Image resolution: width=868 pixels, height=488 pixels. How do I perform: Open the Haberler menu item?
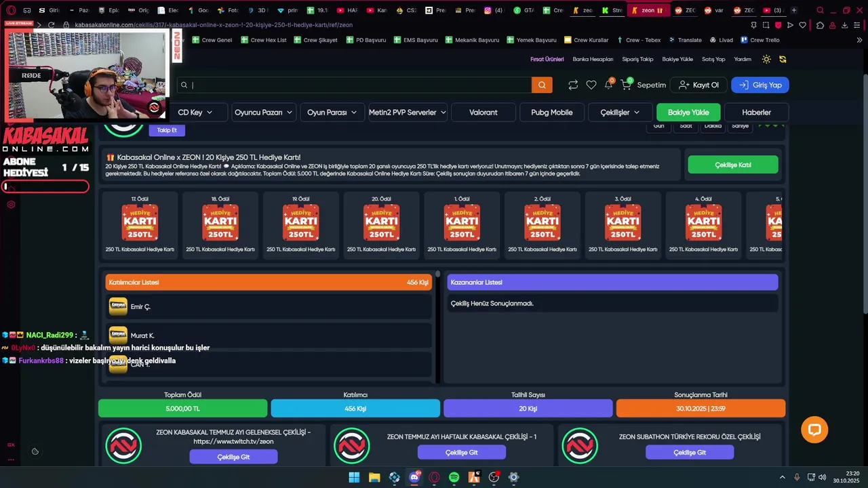(756, 113)
